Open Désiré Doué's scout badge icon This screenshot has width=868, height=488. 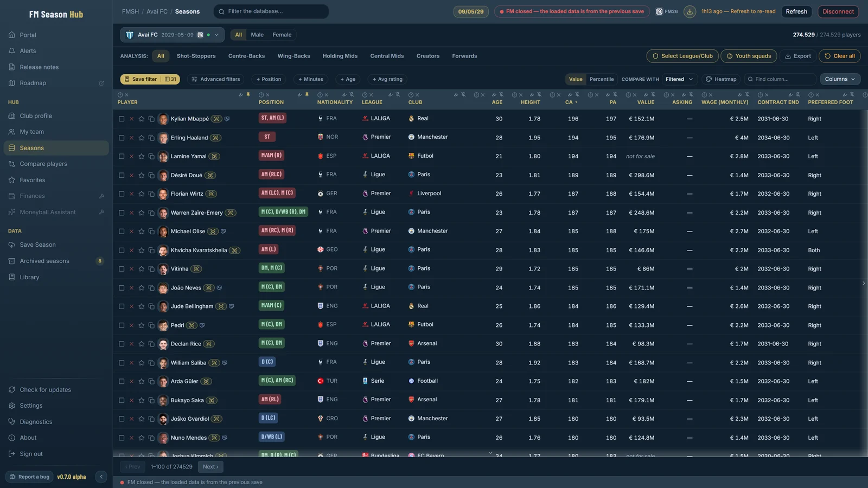[210, 175]
